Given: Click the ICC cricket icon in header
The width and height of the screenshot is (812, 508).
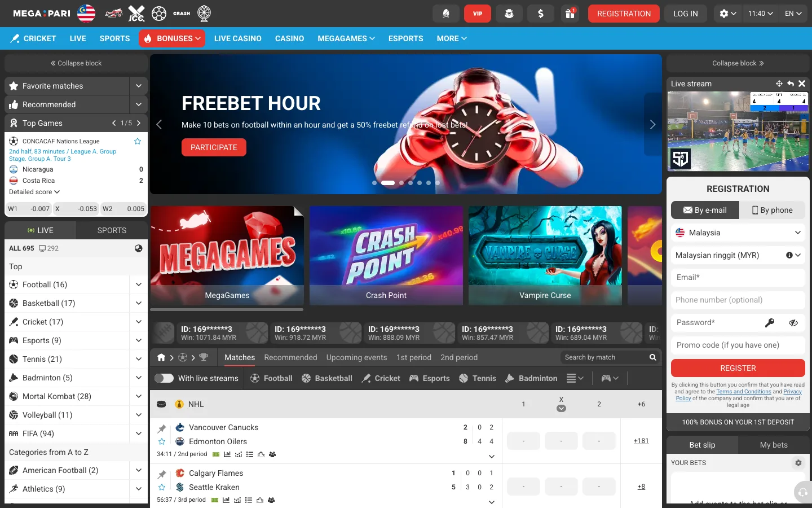Looking at the screenshot, I should point(136,14).
